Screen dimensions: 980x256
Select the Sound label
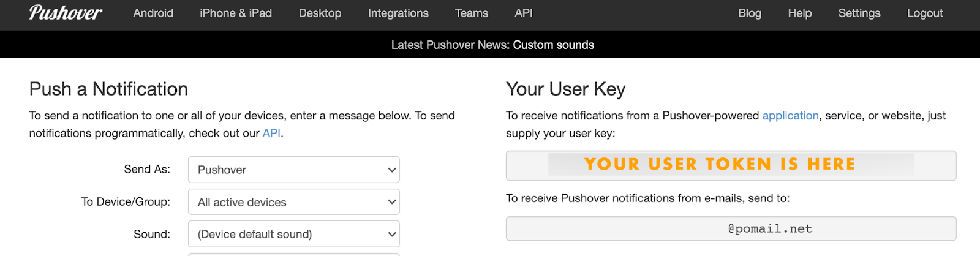[x=152, y=234]
